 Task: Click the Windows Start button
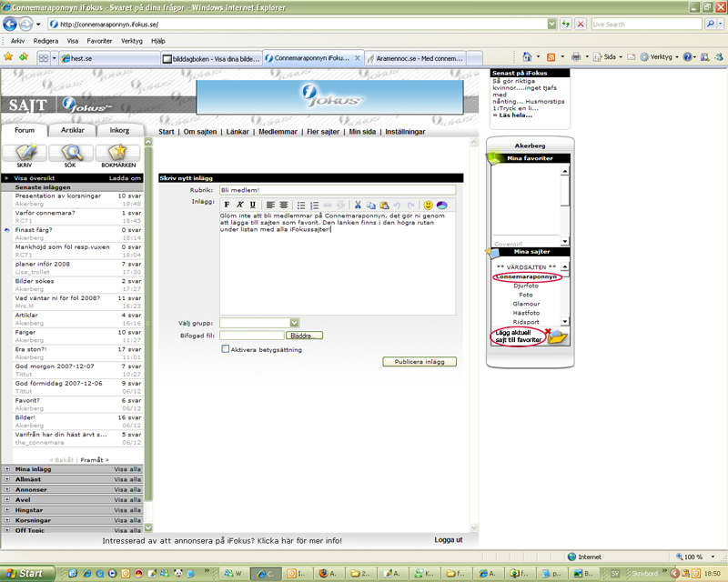[x=27, y=573]
